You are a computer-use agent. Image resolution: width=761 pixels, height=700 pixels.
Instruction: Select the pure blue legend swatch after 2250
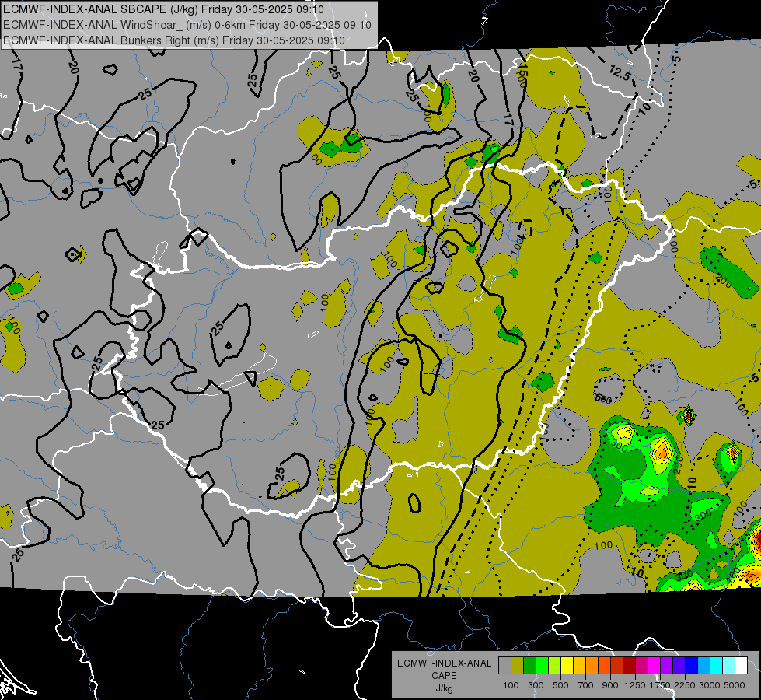[x=692, y=665]
